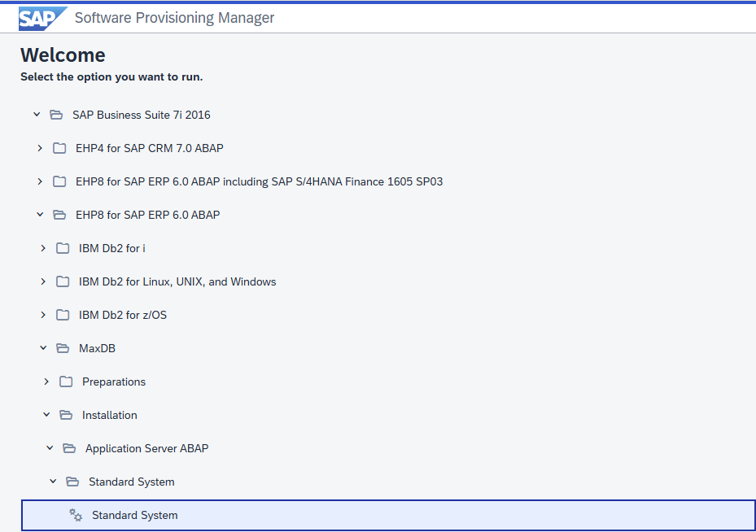Click folder icon of the Standard System folder
This screenshot has width=756, height=532.
[72, 482]
